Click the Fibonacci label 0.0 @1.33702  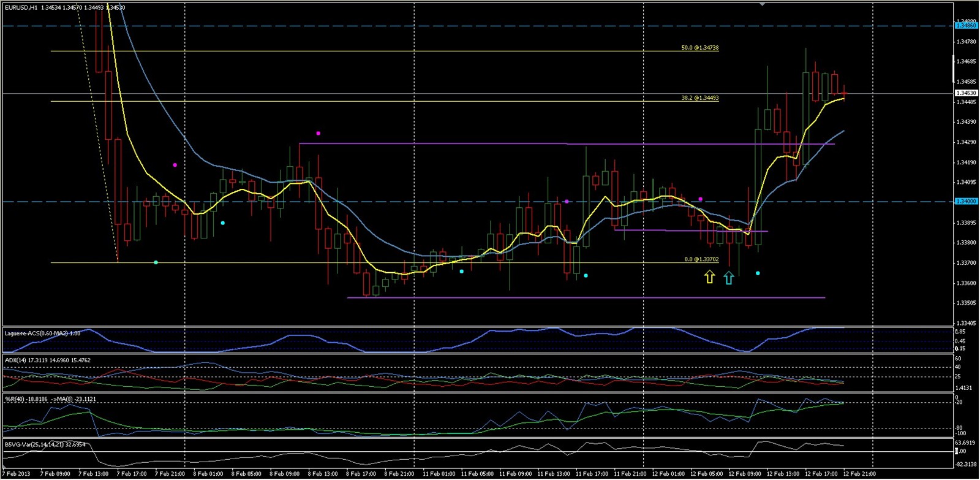tap(701, 259)
